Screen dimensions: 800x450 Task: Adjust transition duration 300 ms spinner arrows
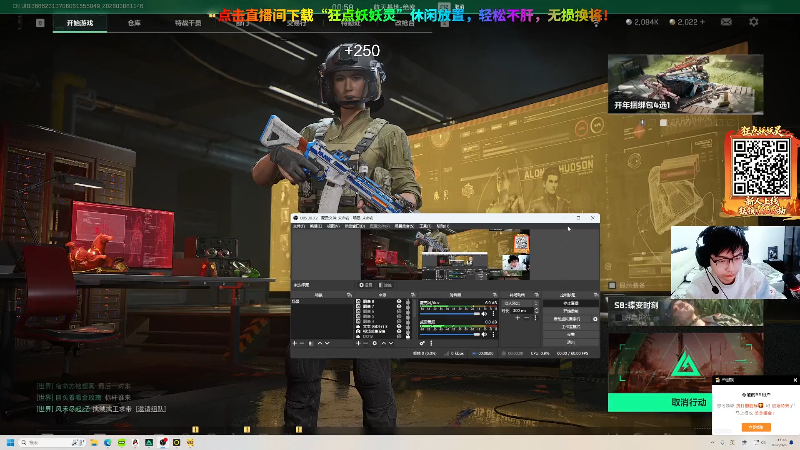(x=536, y=311)
